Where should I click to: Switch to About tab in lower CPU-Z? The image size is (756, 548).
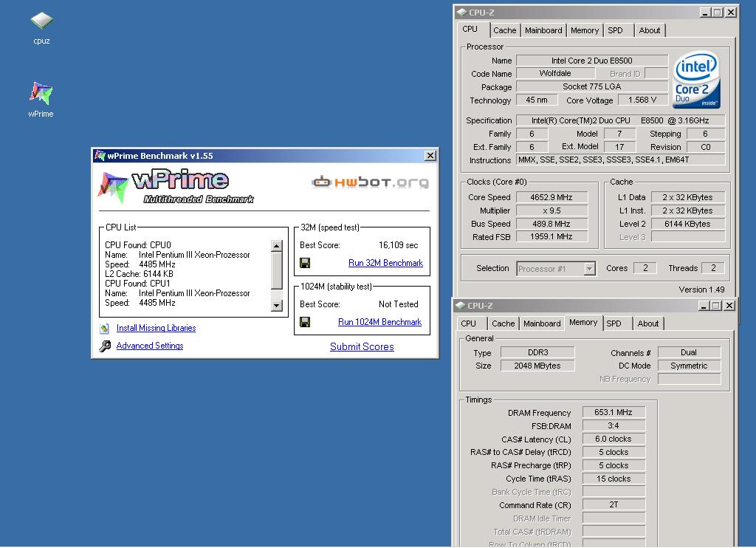coord(648,323)
